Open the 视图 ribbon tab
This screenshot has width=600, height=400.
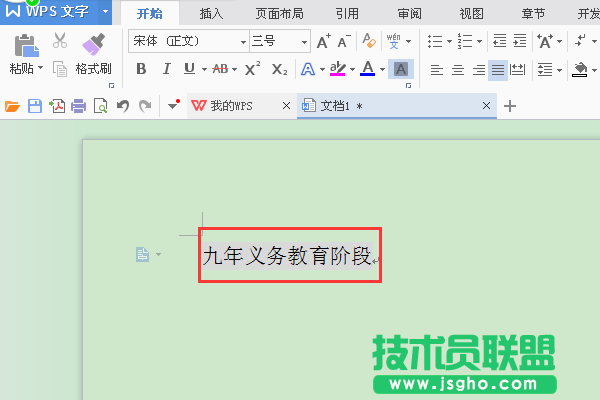(x=471, y=14)
